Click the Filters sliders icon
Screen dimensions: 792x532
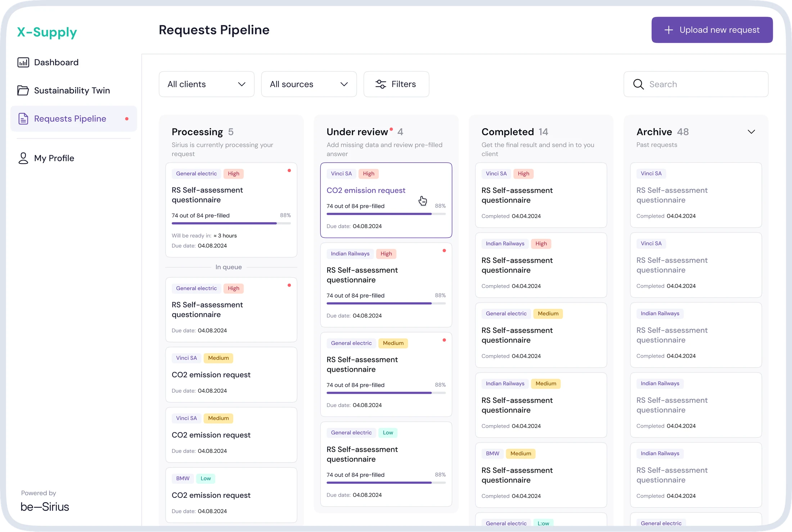click(x=381, y=84)
